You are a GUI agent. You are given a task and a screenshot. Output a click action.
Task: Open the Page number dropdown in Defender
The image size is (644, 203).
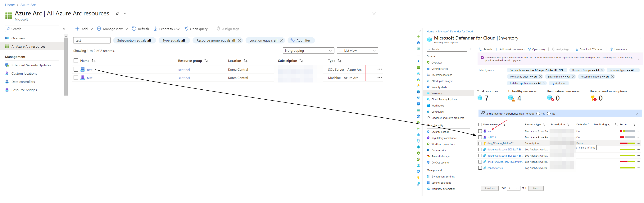tap(514, 188)
